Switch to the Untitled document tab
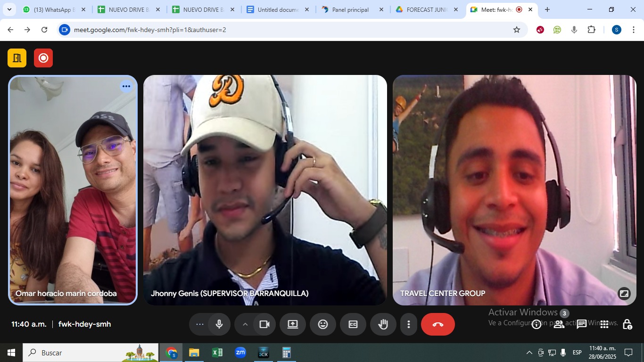Screen dimensions: 644x362 coord(278,9)
